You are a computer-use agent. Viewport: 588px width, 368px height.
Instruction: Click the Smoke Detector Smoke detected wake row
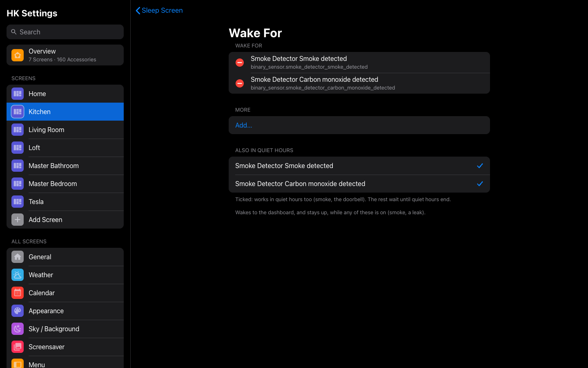tap(359, 63)
